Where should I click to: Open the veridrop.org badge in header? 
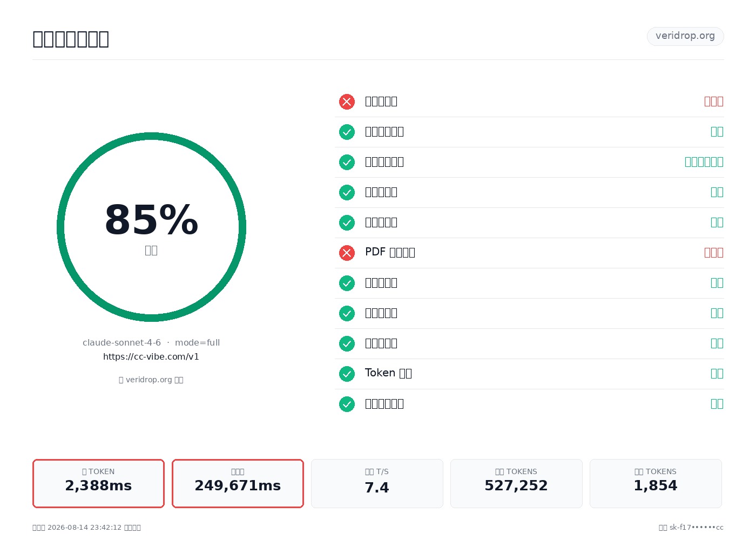click(685, 36)
